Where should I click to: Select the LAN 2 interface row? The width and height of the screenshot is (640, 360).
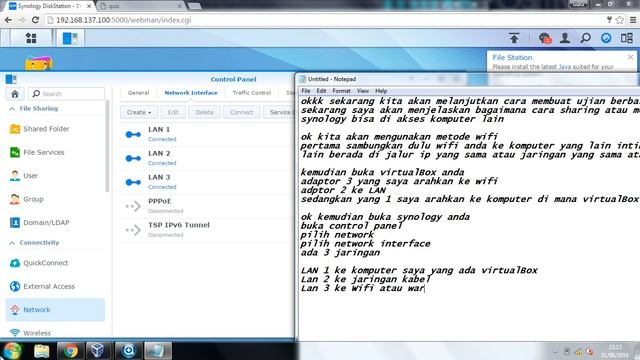pos(207,158)
